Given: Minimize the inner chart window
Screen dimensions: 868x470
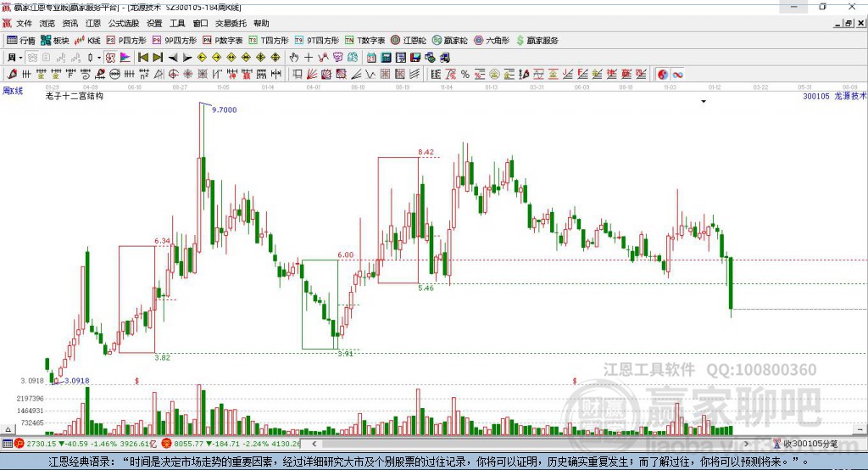Looking at the screenshot, I should [838, 23].
